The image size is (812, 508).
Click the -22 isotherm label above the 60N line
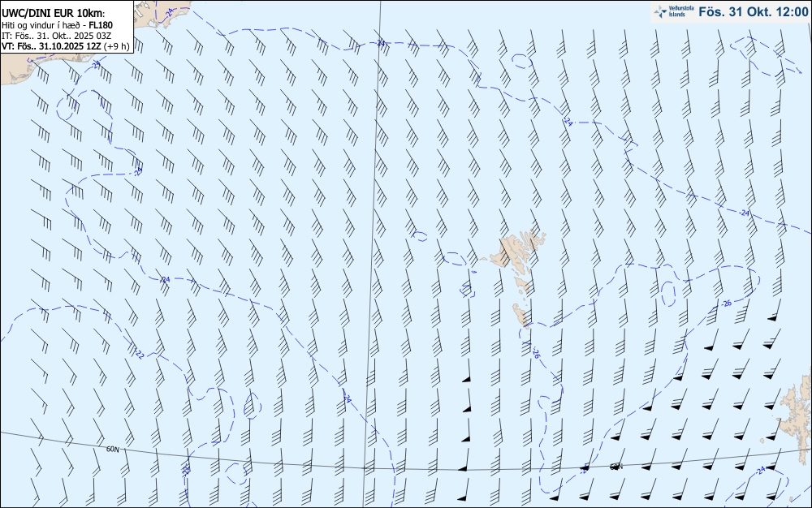[139, 354]
